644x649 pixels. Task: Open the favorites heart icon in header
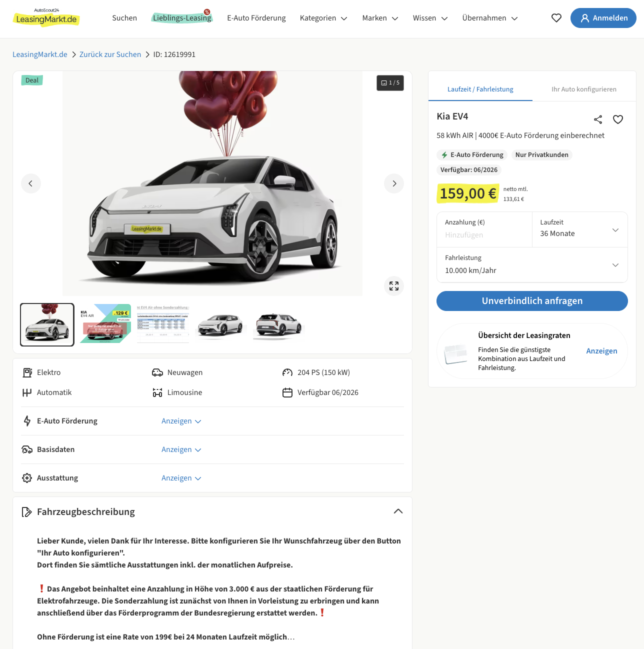(x=556, y=18)
